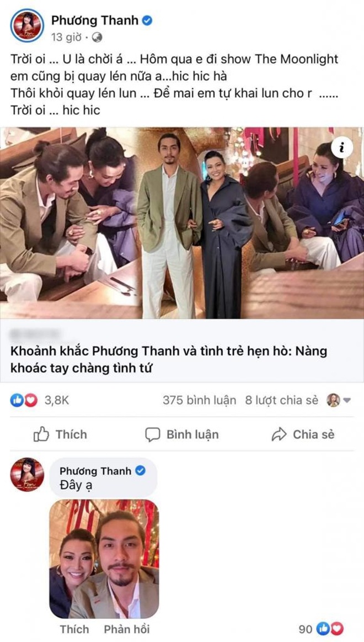The height and width of the screenshot is (642, 364).
Task: Expand the comment-as profile dropdown arrow
Action: pos(347,400)
